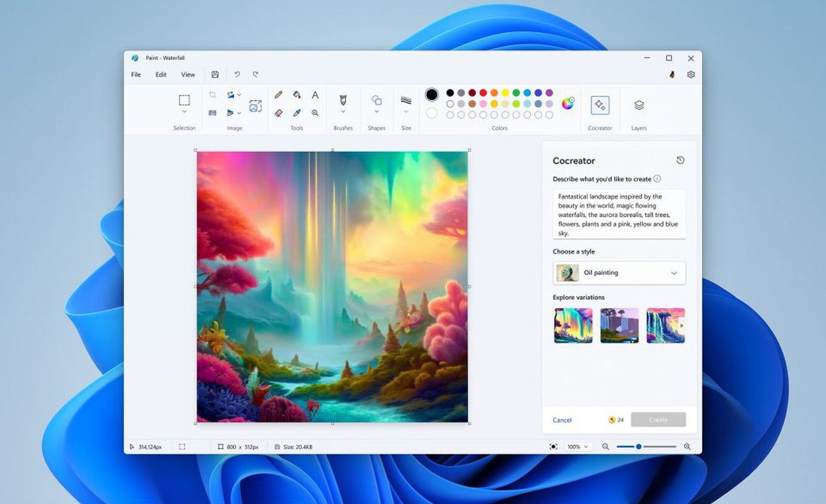Click the line Size icon

(406, 100)
